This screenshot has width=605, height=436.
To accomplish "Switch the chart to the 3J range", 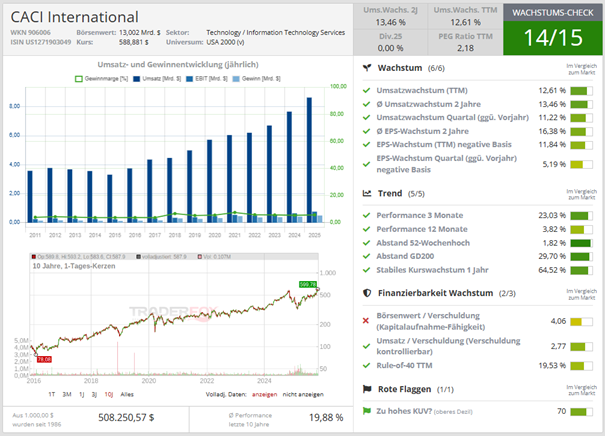I will [92, 395].
